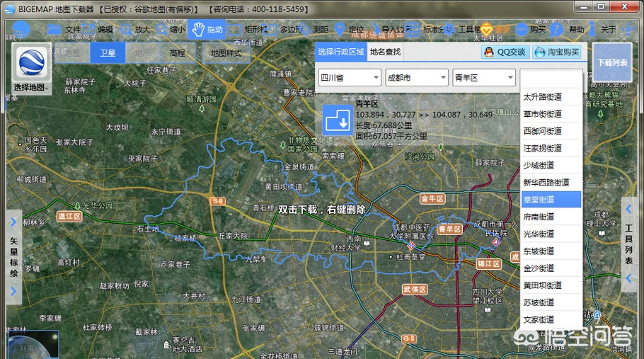Image resolution: width=644 pixels, height=359 pixels.
Task: Click the blue download icon for 青羊区
Action: coord(338,119)
